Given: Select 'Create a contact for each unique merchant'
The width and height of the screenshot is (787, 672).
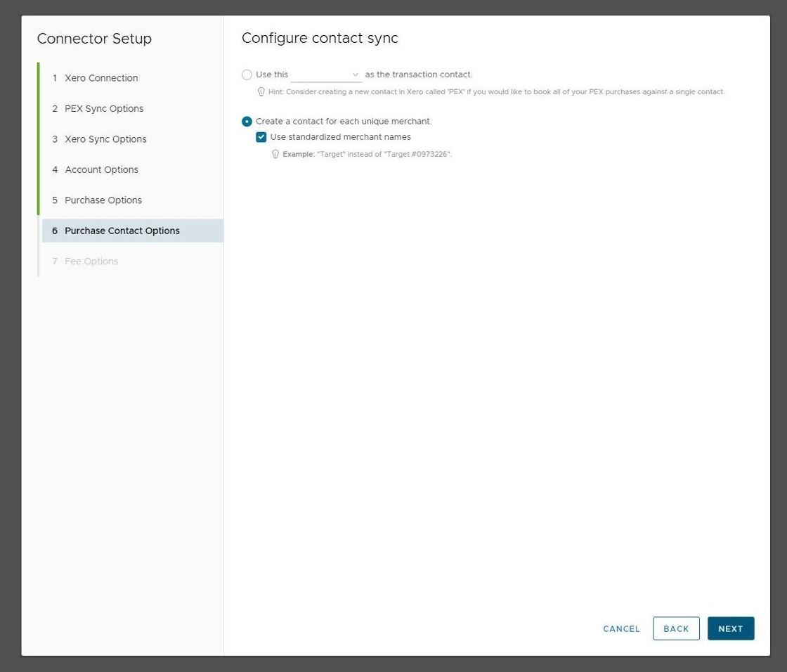Looking at the screenshot, I should coord(247,122).
